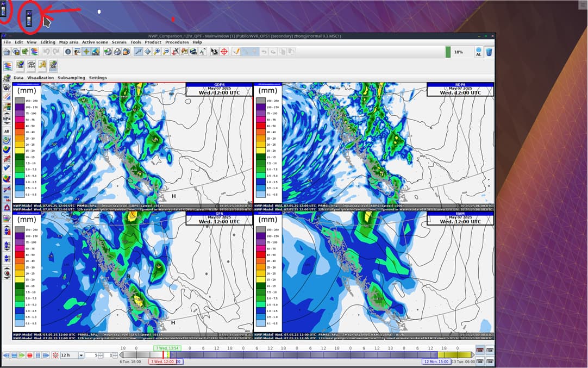
Task: Click the zoom-in magnifier tool
Action: pyautogui.click(x=157, y=52)
